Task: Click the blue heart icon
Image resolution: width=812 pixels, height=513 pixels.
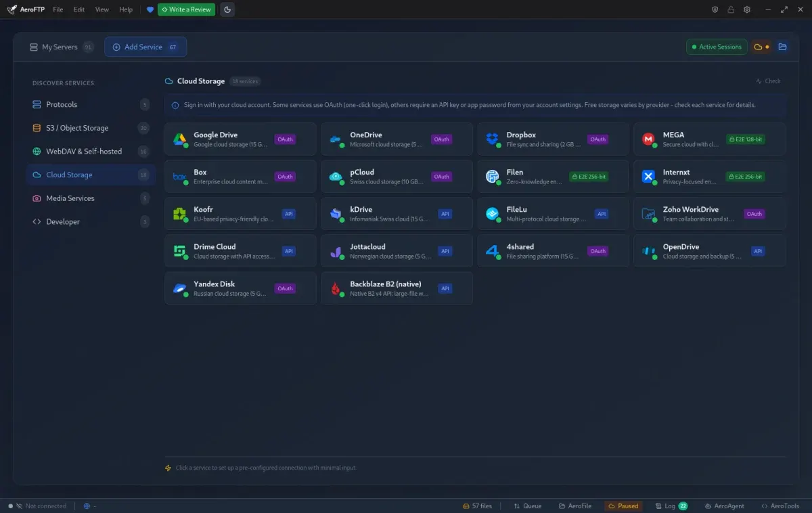Action: 150,9
